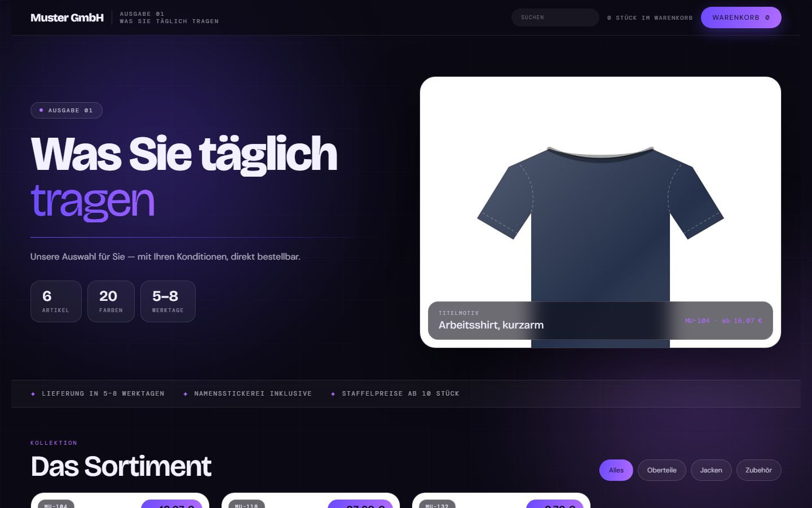Click the '0 Stück im Warenkorb' status
The height and width of the screenshot is (508, 812).
(650, 18)
